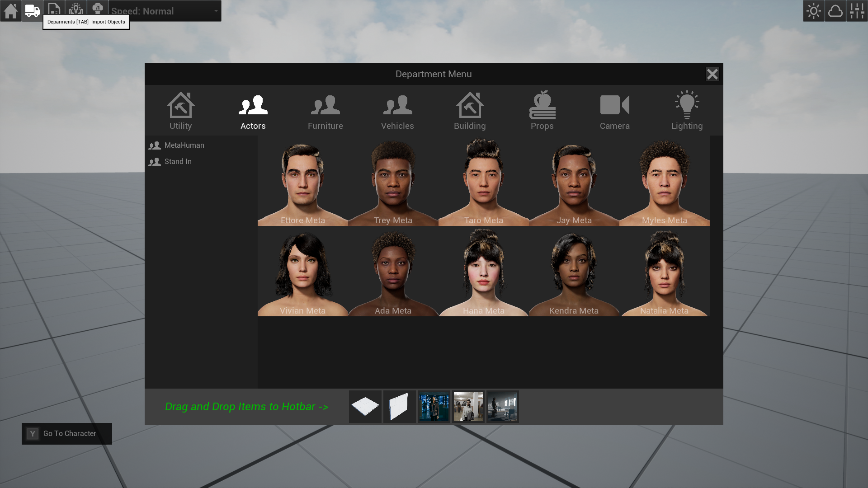
Task: Select the Actors department tab
Action: point(253,111)
